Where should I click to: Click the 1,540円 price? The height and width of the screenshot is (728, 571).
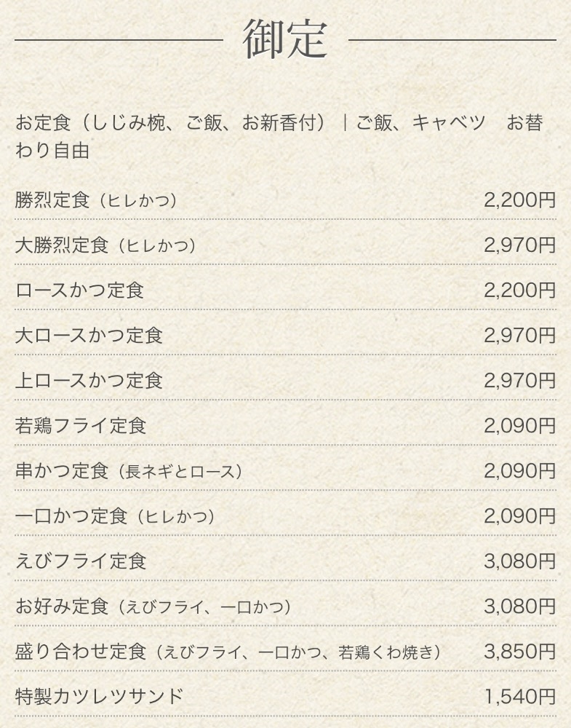coord(519,697)
